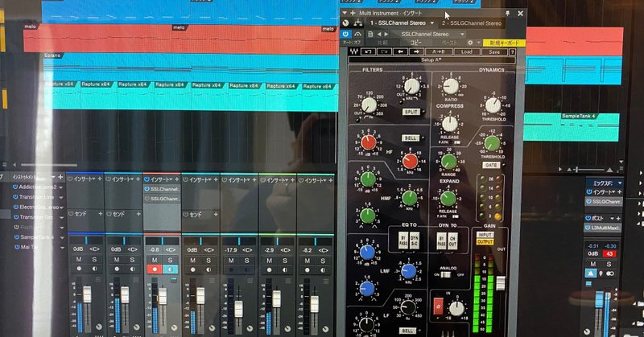Go to previous preset with left arrow
Viewport: 644px width, 337px height.
pos(400,51)
